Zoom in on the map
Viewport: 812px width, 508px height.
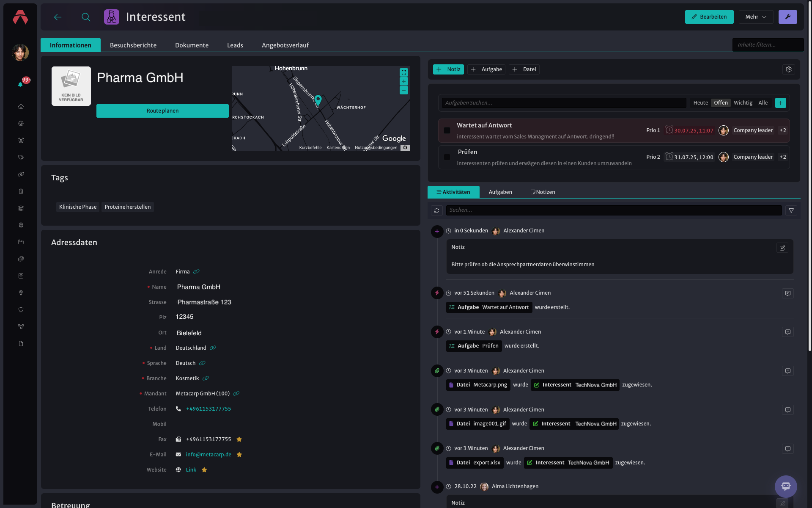pyautogui.click(x=404, y=81)
